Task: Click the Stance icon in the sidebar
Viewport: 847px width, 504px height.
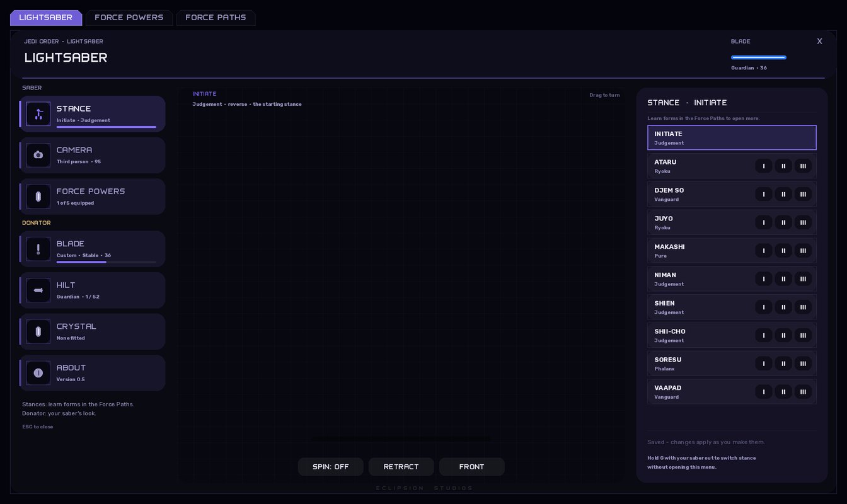Action: 38,114
